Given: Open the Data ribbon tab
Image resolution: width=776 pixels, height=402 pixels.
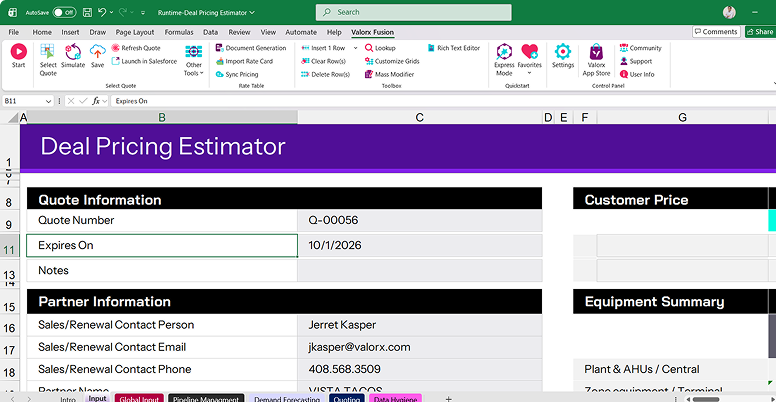Looking at the screenshot, I should click(210, 32).
